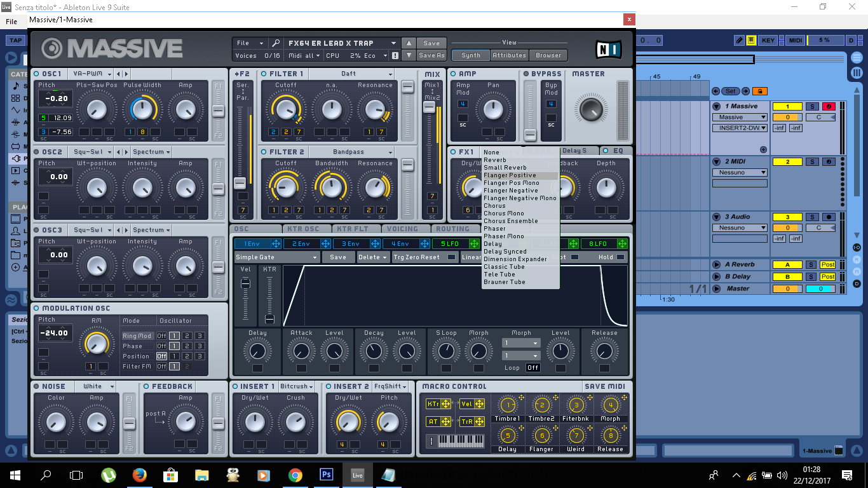The image size is (868, 488).
Task: Click the Native Instruments NI logo
Action: 609,50
